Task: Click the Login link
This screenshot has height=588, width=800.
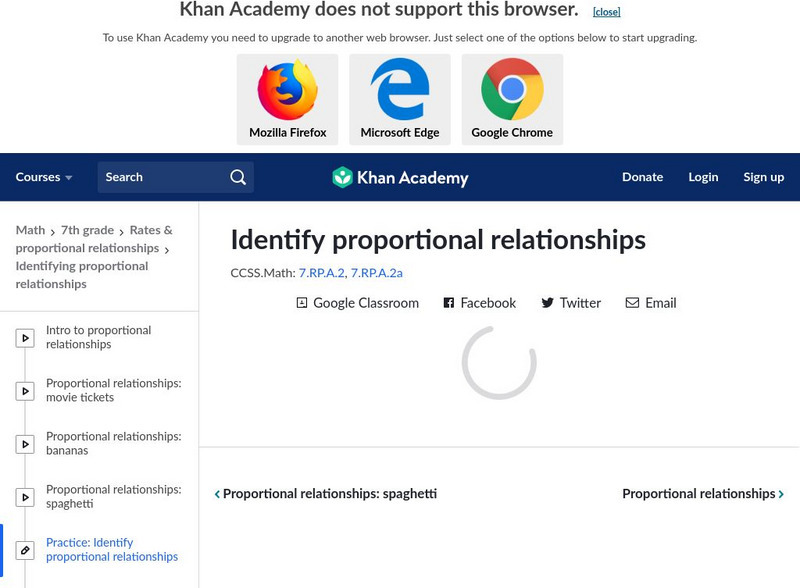Action: pyautogui.click(x=703, y=177)
